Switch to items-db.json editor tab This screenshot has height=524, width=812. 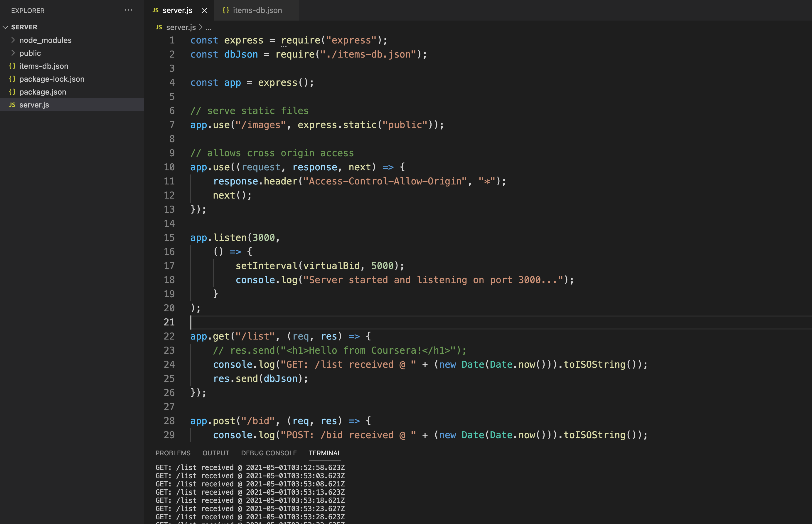(x=257, y=10)
